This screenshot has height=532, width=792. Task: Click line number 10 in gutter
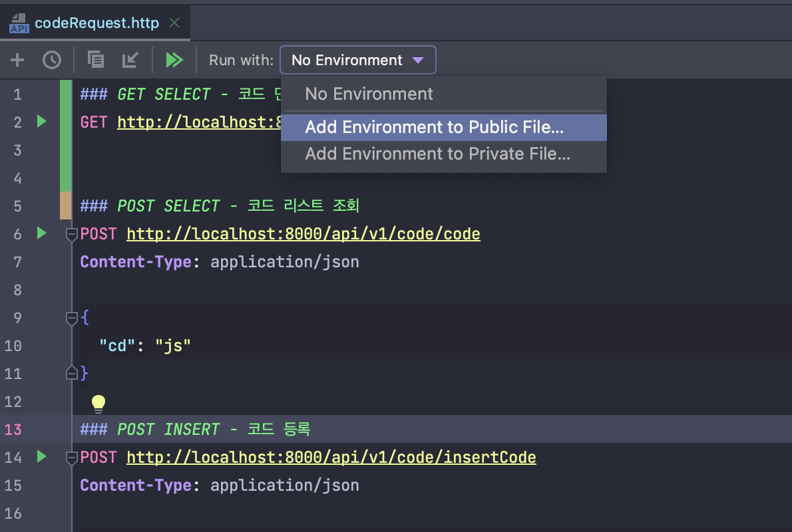click(x=13, y=346)
